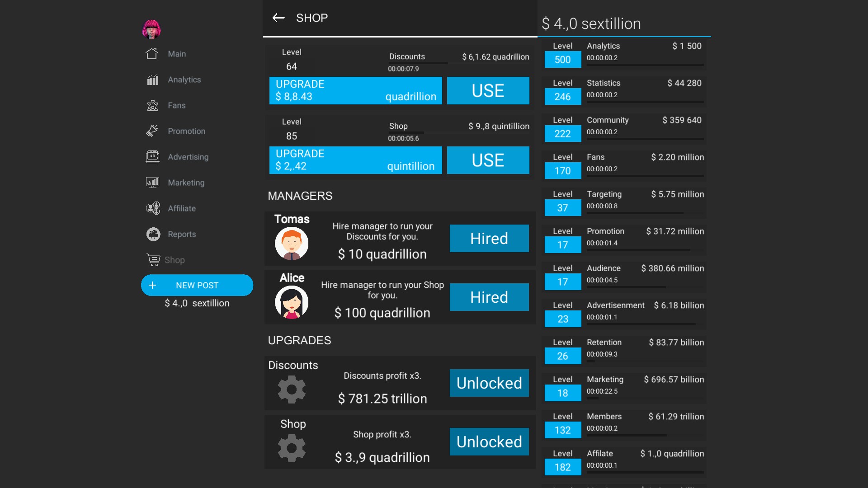The image size is (868, 488).
Task: Click the Marketing progress bar on right
Action: click(645, 399)
